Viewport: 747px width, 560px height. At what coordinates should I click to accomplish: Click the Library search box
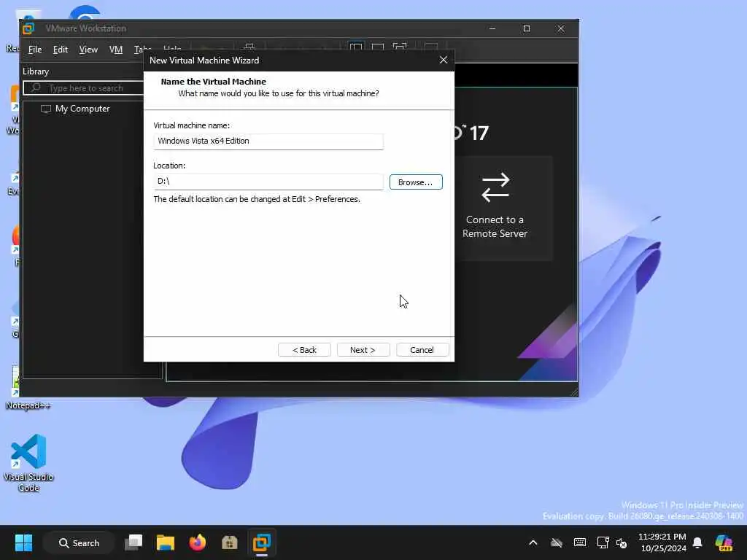coord(84,88)
